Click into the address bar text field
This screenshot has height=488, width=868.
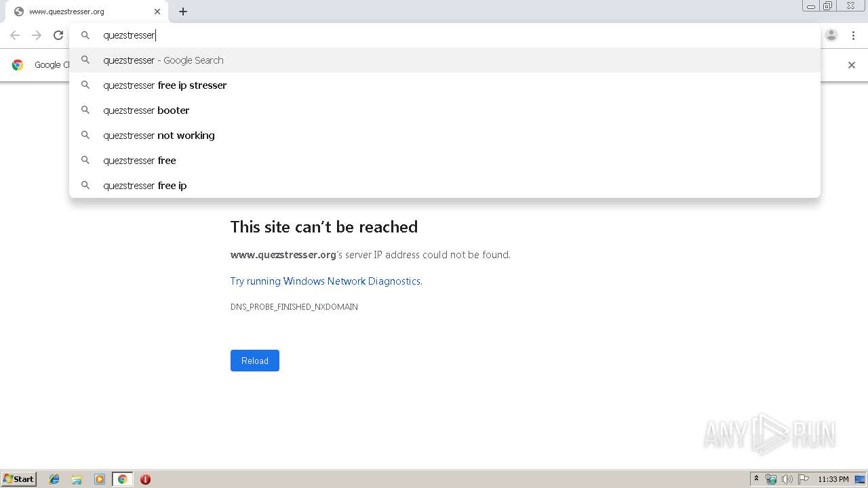click(x=444, y=35)
